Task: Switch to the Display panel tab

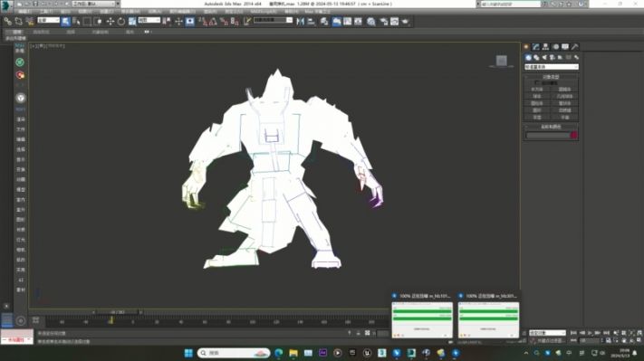Action: click(x=565, y=47)
